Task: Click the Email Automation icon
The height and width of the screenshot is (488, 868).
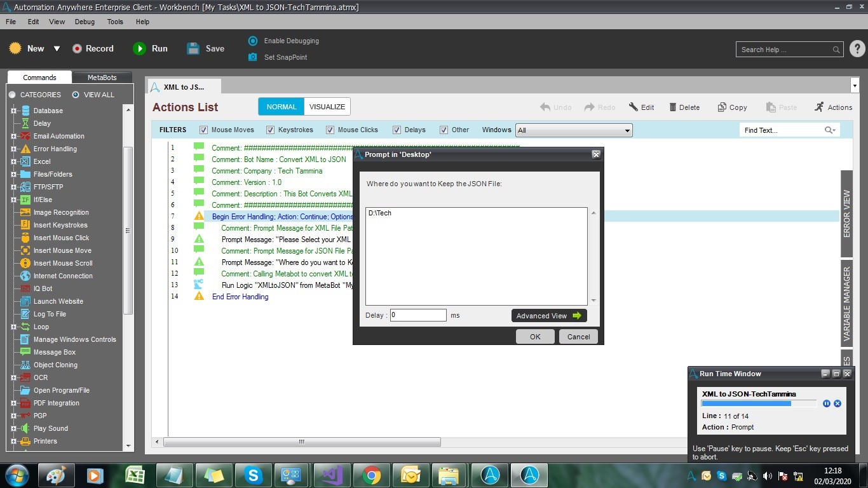Action: pos(25,136)
